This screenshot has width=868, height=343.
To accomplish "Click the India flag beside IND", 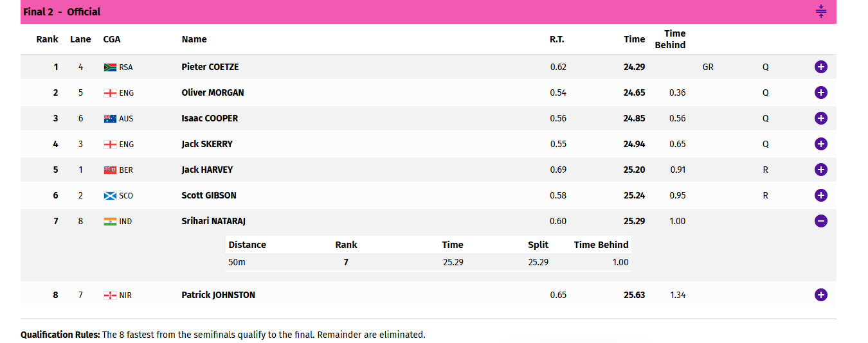I will click(x=110, y=221).
